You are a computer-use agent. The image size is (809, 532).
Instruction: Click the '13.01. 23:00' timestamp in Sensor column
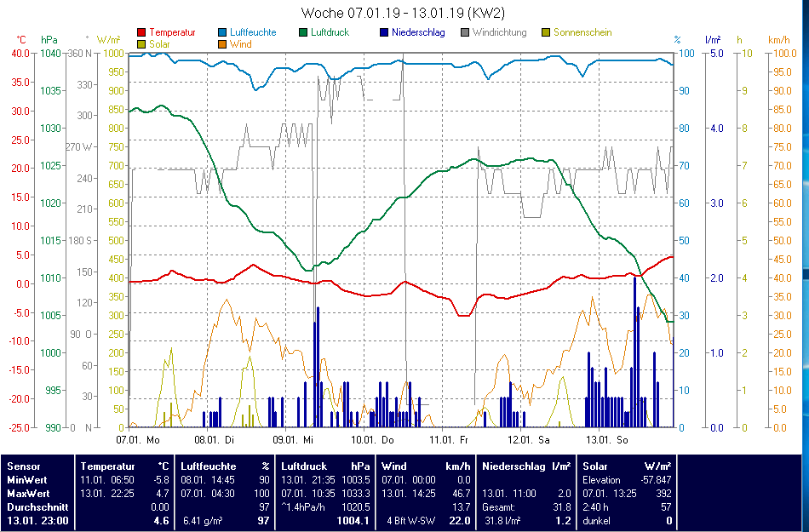(x=37, y=521)
